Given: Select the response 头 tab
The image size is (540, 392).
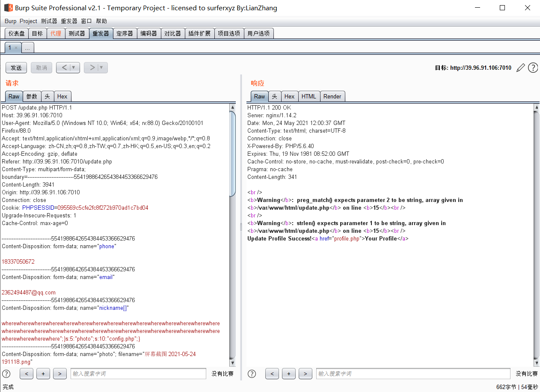Looking at the screenshot, I should pyautogui.click(x=275, y=96).
